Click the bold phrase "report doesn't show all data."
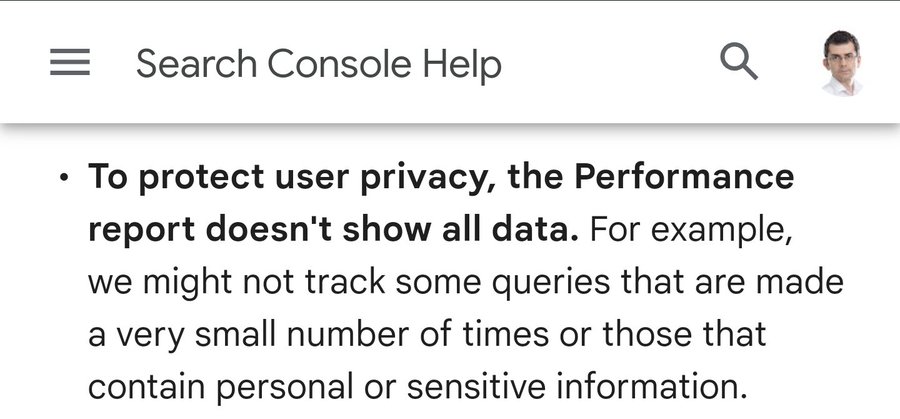 click(x=333, y=230)
